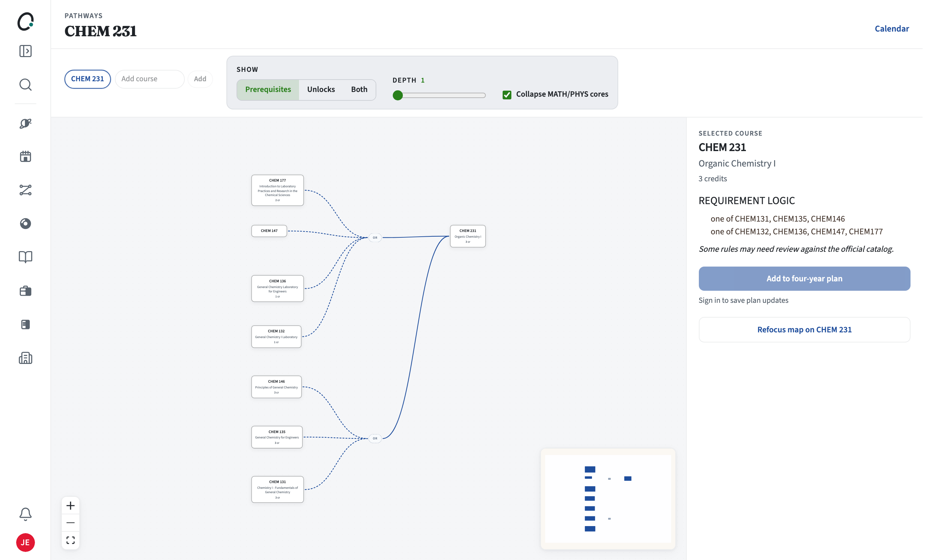930x560 pixels.
Task: Click the lower OR junction node
Action: coord(375,438)
